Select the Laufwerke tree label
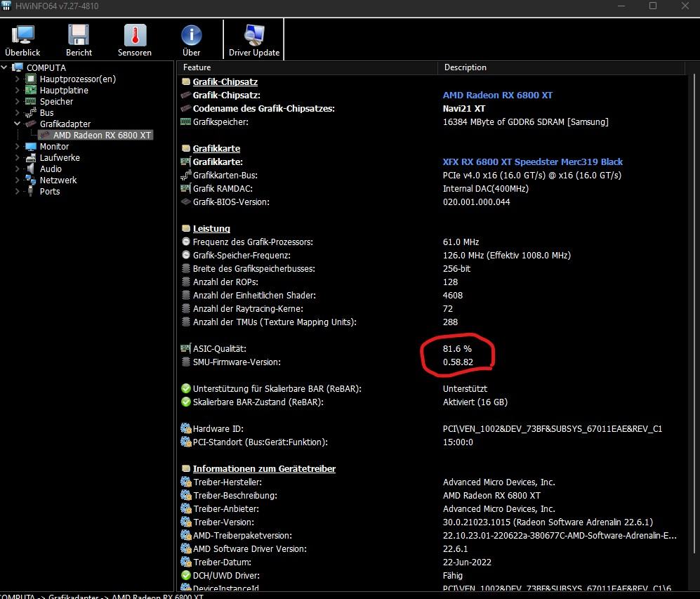The width and height of the screenshot is (700, 599). [60, 157]
